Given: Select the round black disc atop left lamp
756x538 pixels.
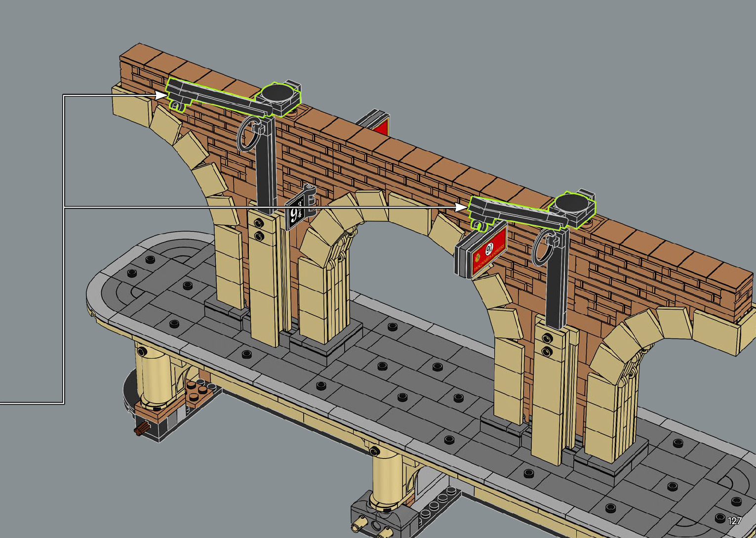Looking at the screenshot, I should [x=277, y=93].
